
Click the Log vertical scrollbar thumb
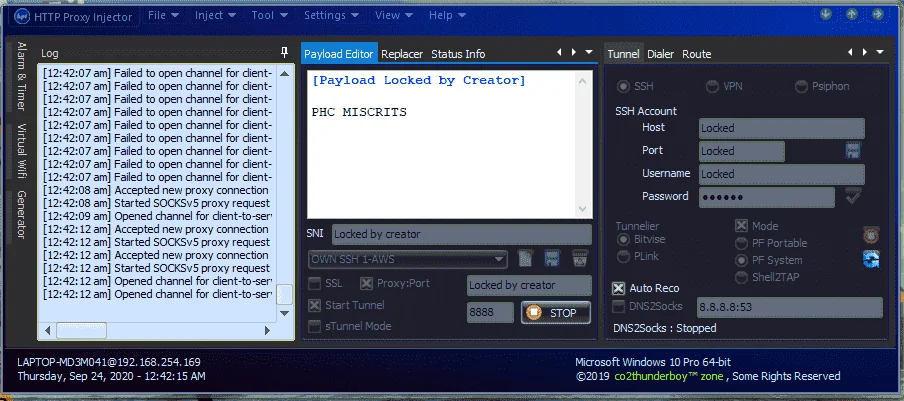point(284,294)
